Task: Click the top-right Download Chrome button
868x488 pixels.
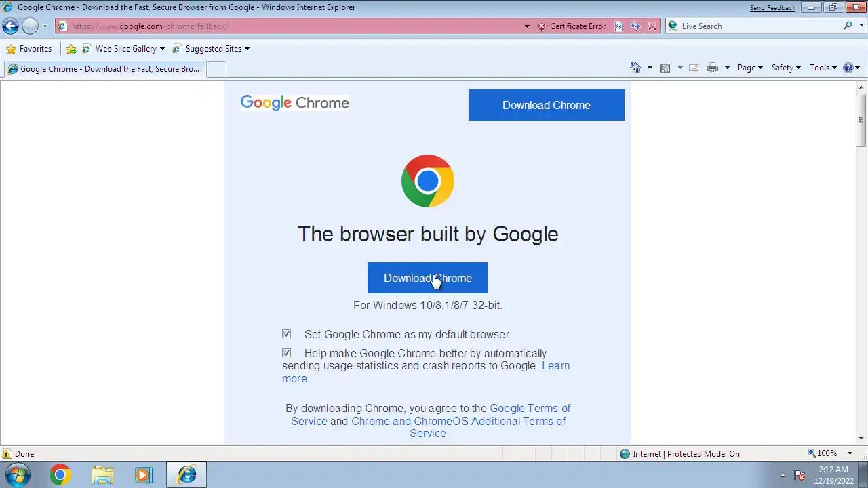Action: pyautogui.click(x=547, y=105)
